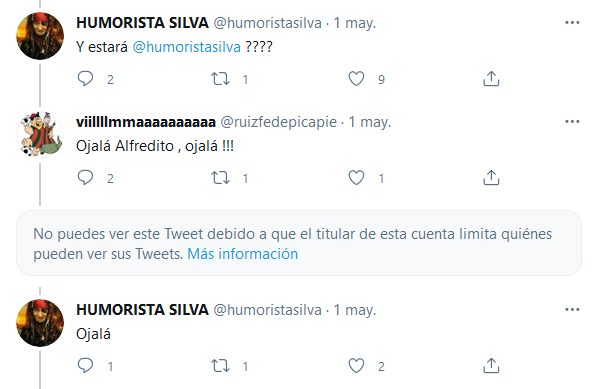Like the 'Ojalá Alfredito' tweet

(356, 178)
